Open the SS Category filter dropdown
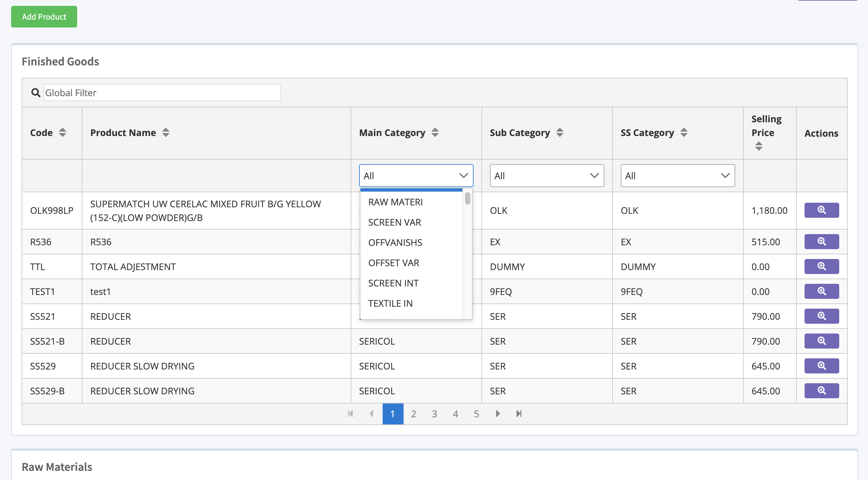 click(677, 176)
